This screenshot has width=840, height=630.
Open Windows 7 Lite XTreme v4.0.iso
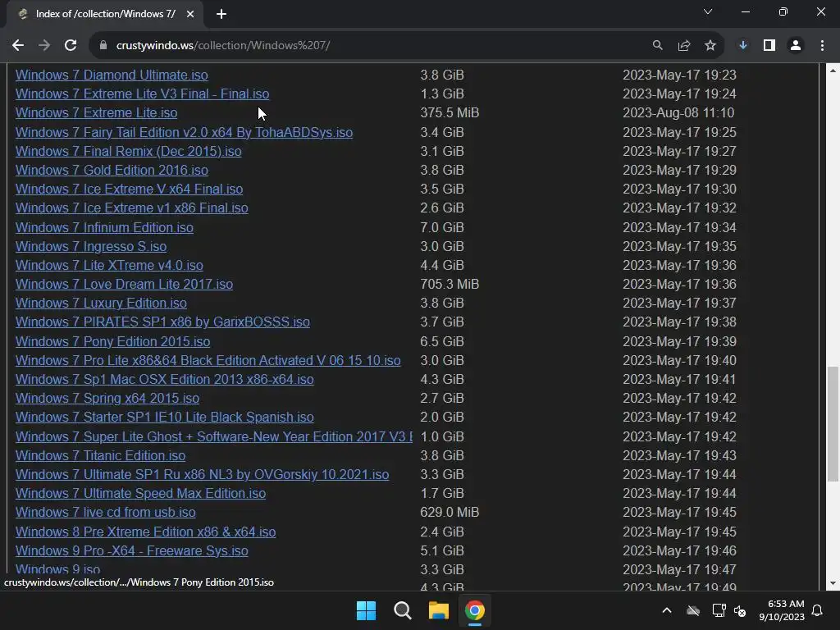109,265
